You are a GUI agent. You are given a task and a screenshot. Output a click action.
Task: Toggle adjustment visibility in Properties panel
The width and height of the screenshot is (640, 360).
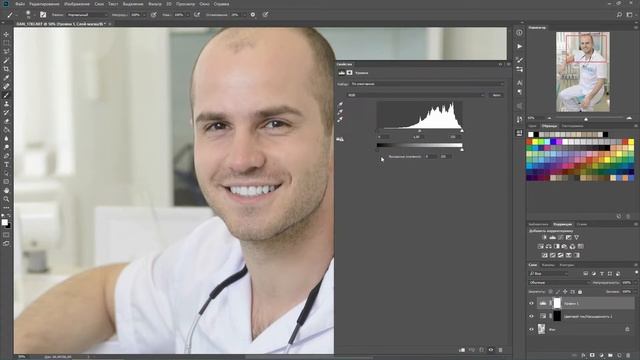[x=491, y=350]
